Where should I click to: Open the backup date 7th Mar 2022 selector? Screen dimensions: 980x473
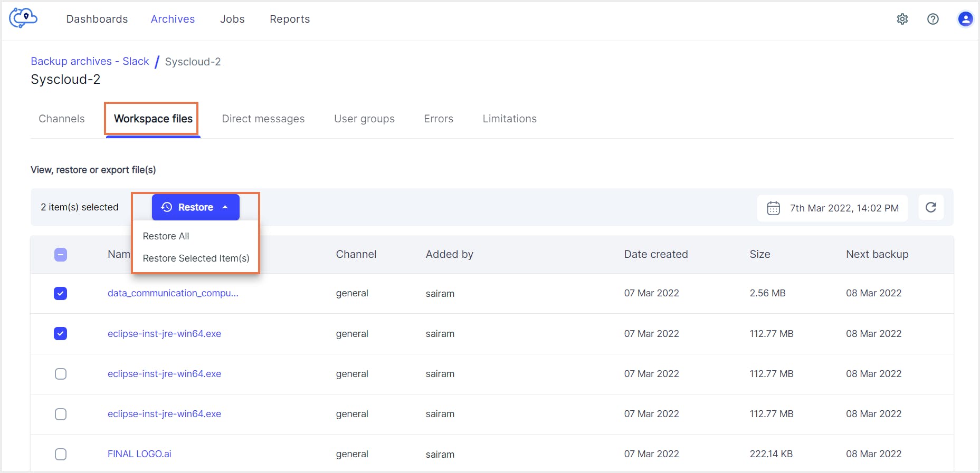[x=843, y=208]
